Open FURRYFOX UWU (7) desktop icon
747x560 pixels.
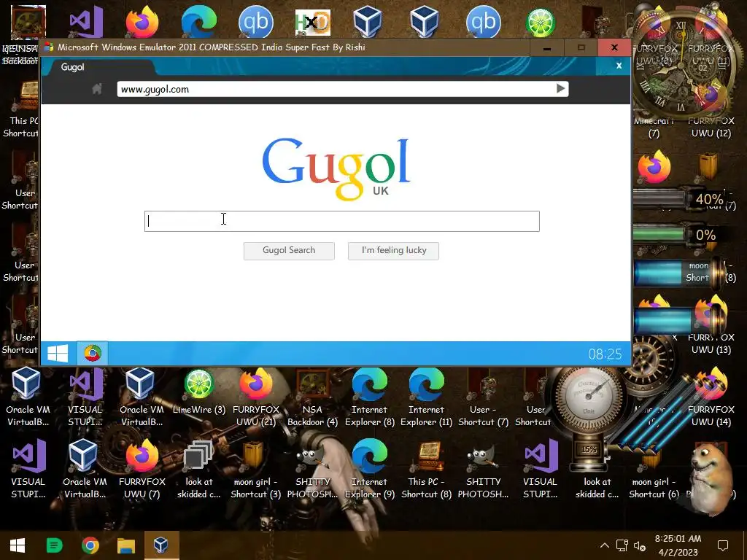(x=142, y=469)
